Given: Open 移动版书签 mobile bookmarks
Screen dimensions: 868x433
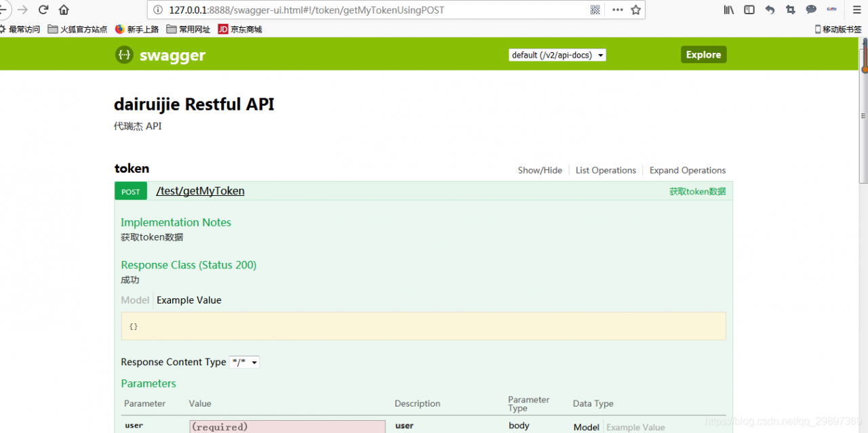Looking at the screenshot, I should (x=837, y=29).
